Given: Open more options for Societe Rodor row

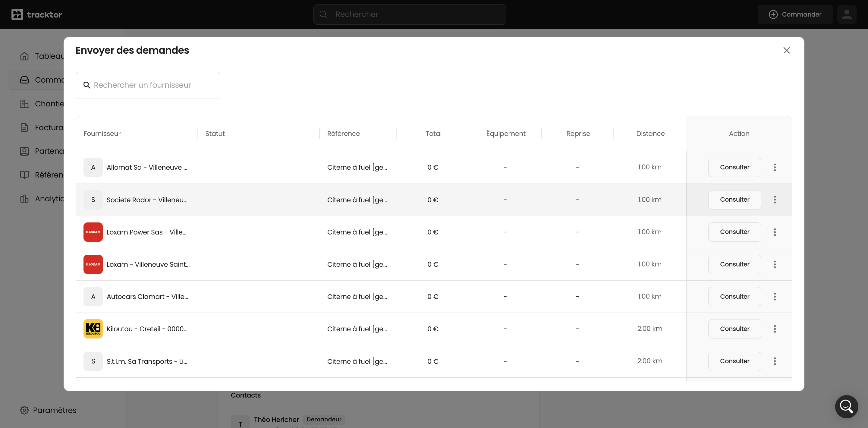Looking at the screenshot, I should coord(775,200).
